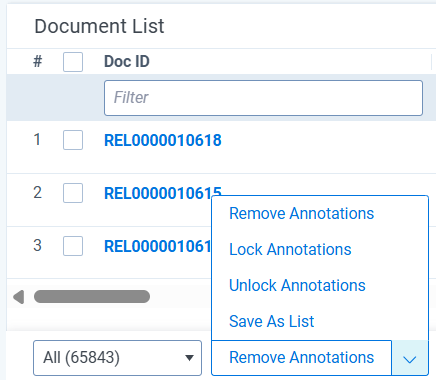Screen dimensions: 436x380
Task: Choose Remove Annotations from the popup menu
Action: (x=301, y=214)
